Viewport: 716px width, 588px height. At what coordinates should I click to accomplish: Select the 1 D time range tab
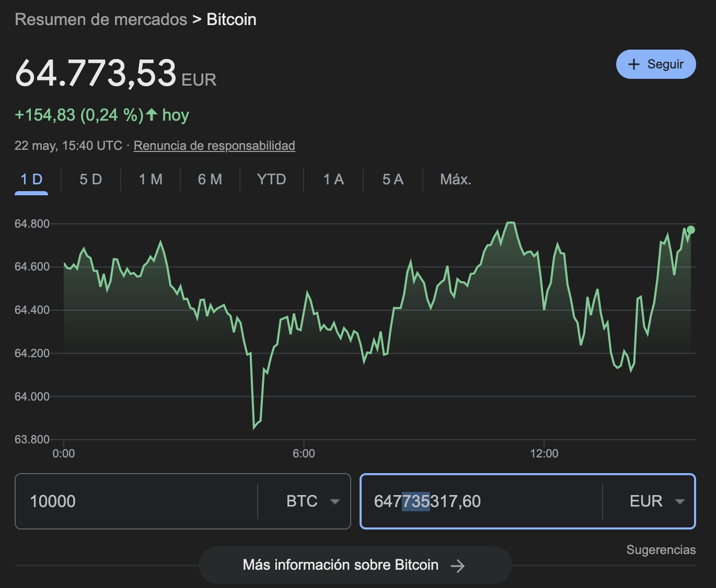point(31,180)
